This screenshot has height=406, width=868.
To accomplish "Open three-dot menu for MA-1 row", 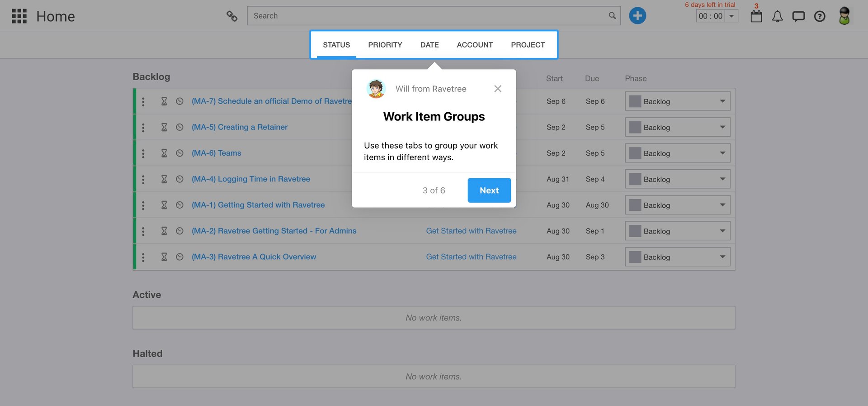I will (x=143, y=205).
